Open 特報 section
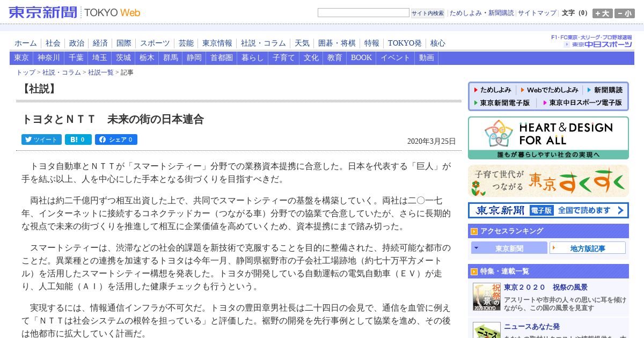 click(372, 43)
